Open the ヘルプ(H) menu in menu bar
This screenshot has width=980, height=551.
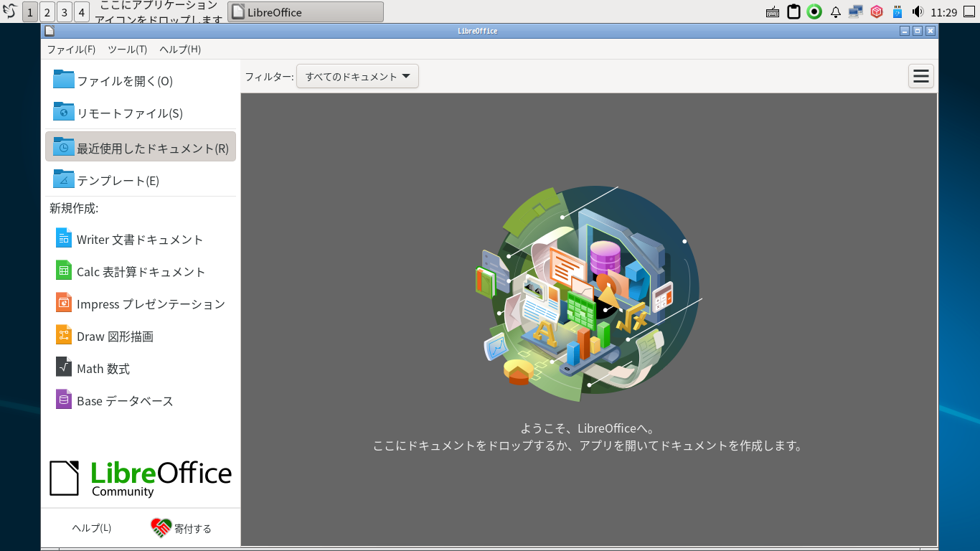[x=180, y=50]
